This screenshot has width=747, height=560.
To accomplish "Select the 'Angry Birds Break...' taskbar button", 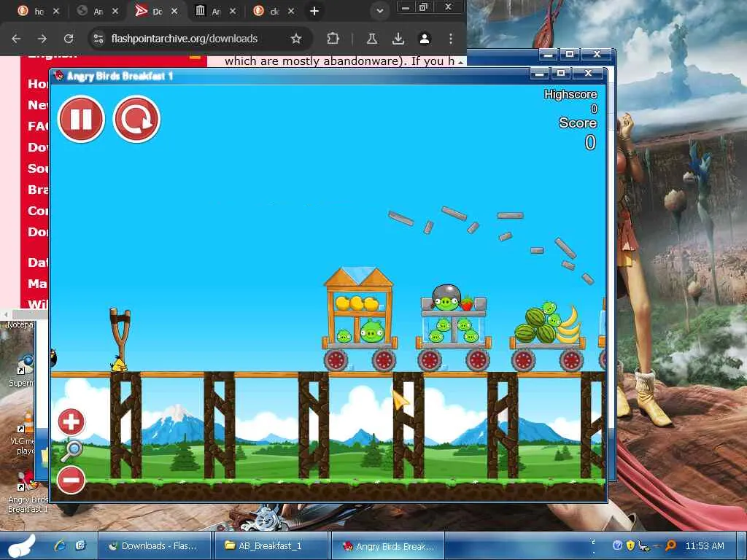I will (388, 545).
